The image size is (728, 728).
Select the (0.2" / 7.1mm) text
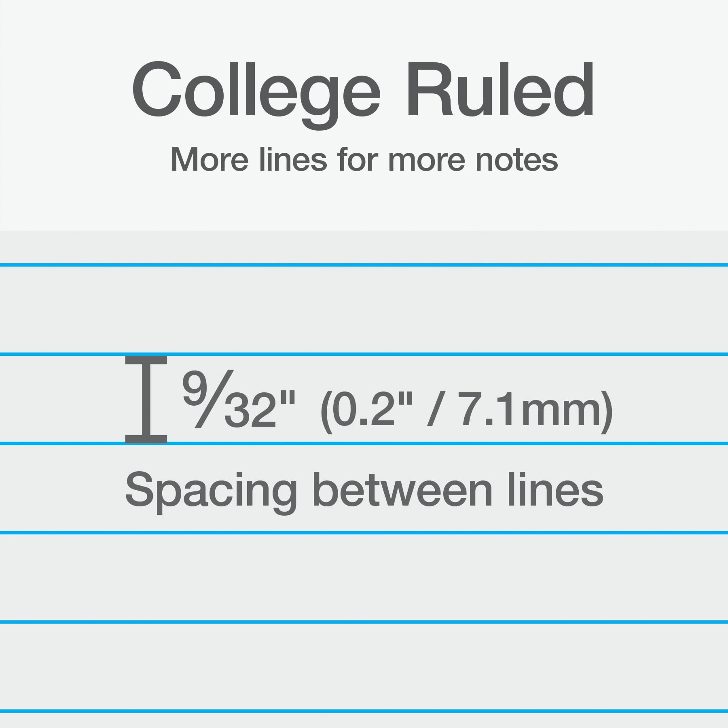(467, 411)
